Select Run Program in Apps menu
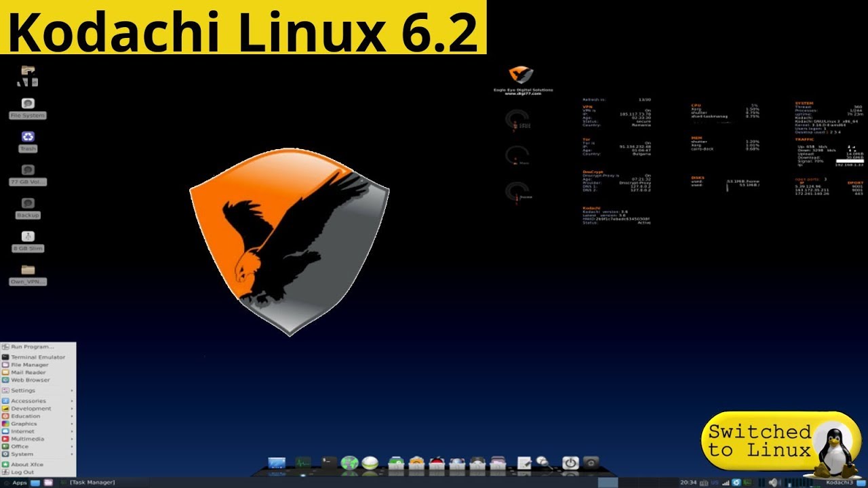The image size is (868, 488). [x=38, y=346]
